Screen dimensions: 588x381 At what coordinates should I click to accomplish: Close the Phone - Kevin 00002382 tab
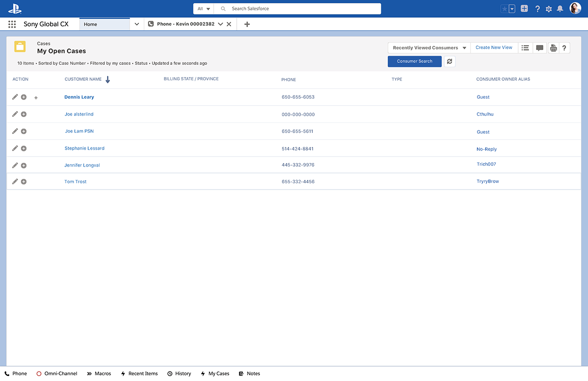[x=229, y=24]
